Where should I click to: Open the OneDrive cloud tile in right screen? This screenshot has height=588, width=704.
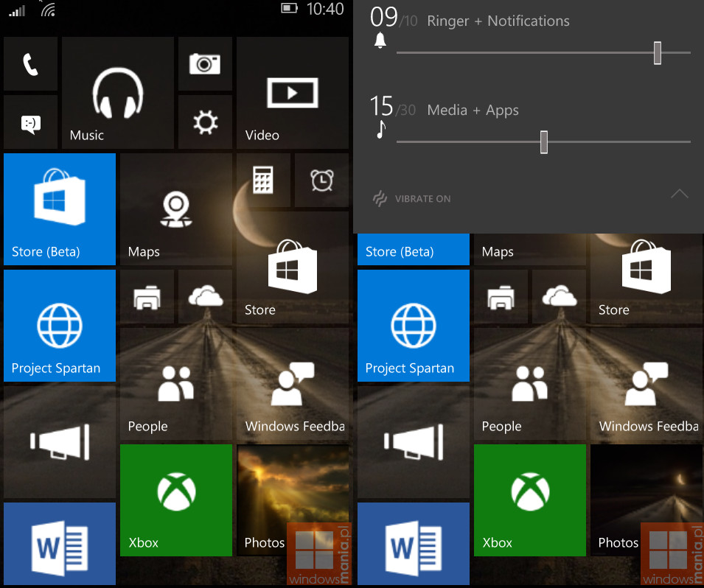point(560,297)
